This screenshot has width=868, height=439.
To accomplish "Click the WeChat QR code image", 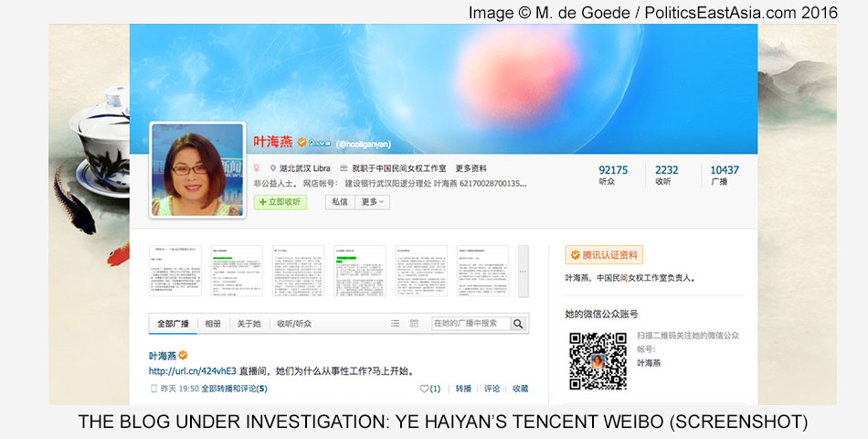I will tap(598, 361).
